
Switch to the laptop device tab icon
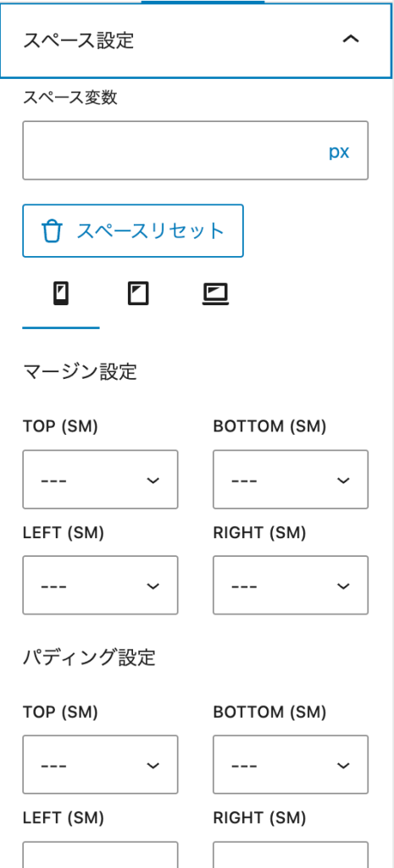[215, 294]
